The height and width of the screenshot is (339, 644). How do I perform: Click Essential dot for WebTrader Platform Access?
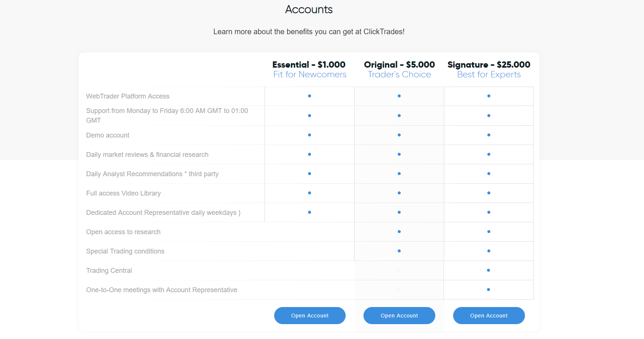[310, 96]
